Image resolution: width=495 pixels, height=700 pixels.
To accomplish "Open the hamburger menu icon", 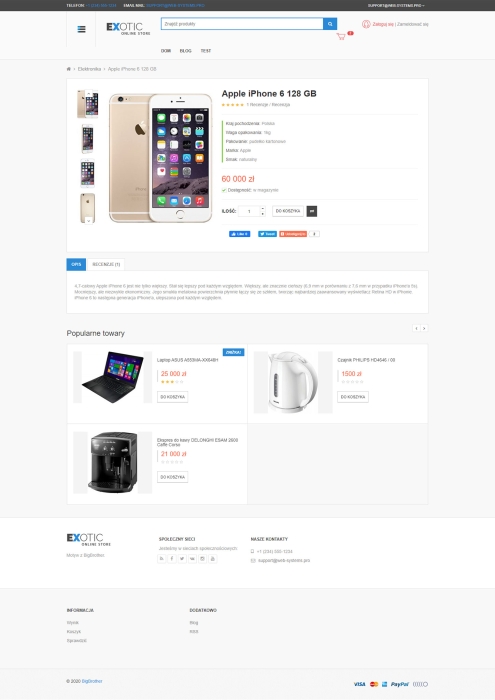I will (x=81, y=29).
